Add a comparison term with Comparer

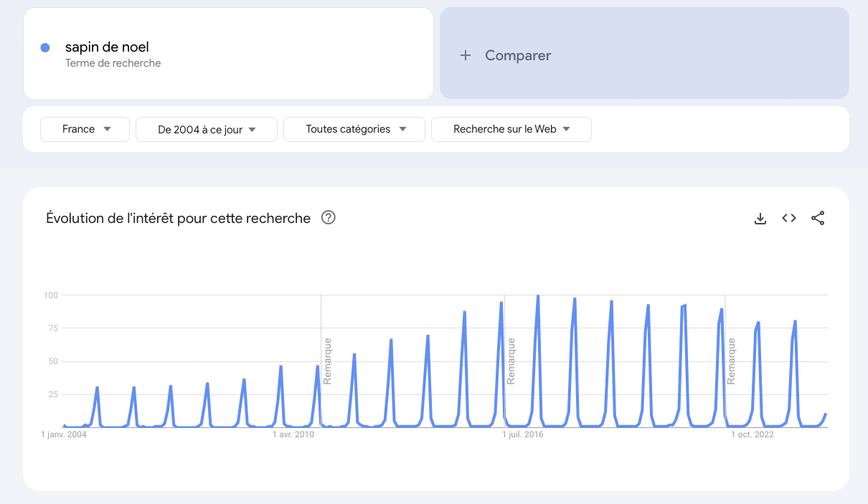[644, 53]
